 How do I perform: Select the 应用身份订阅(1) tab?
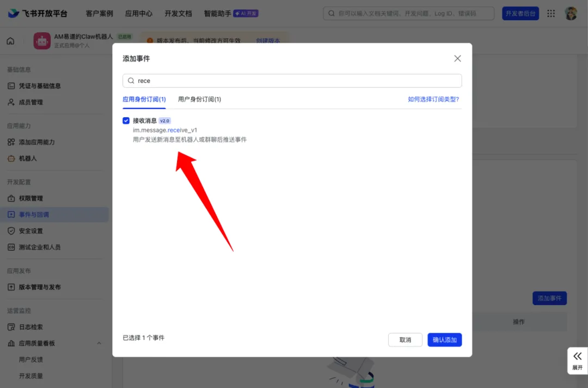pyautogui.click(x=144, y=99)
